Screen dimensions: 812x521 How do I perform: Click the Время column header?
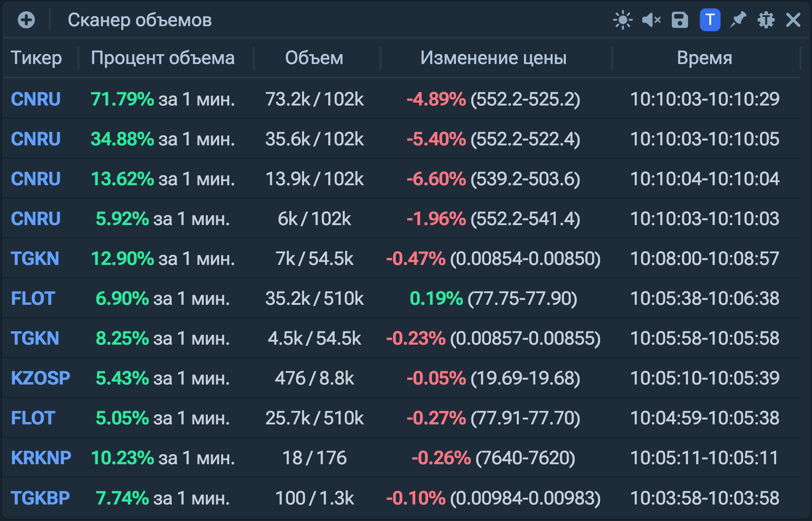tap(704, 58)
